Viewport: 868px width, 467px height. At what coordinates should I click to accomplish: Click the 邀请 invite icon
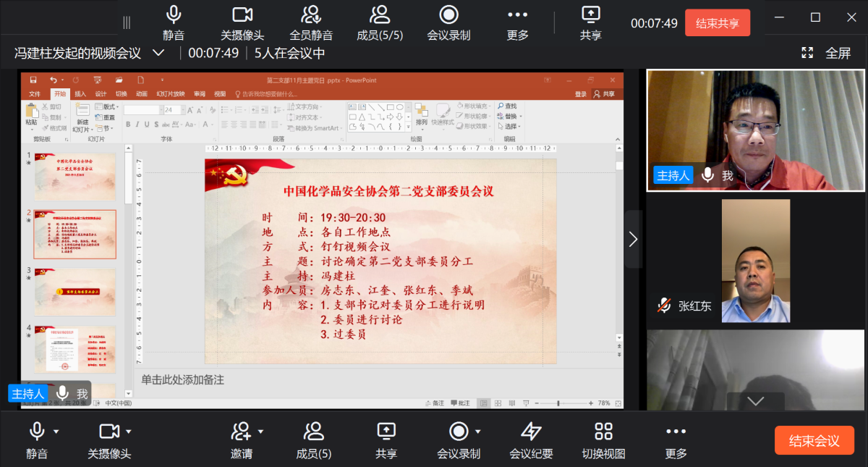[240, 432]
